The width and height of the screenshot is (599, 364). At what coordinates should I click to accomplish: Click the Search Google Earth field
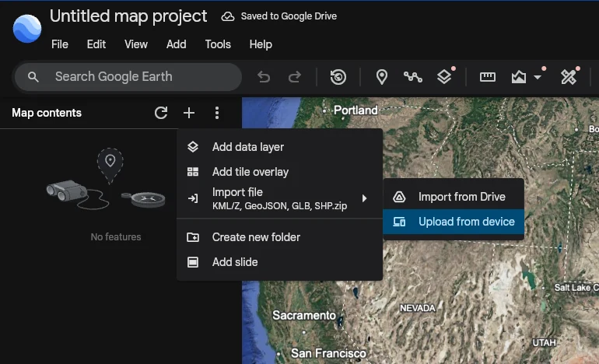128,77
